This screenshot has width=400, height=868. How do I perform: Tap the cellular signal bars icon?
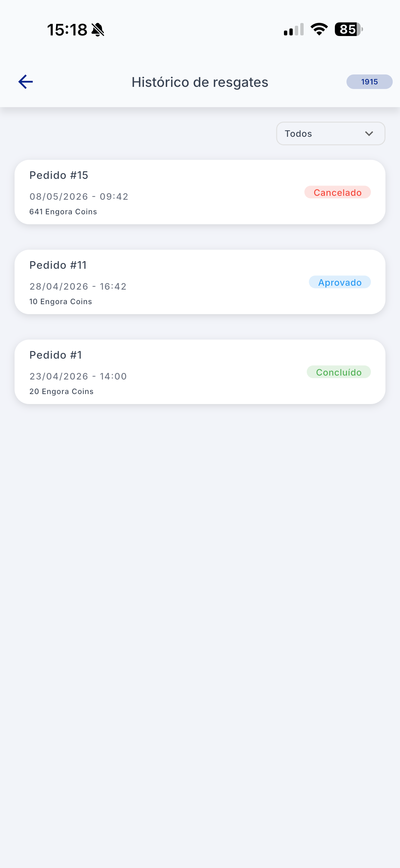pos(294,29)
